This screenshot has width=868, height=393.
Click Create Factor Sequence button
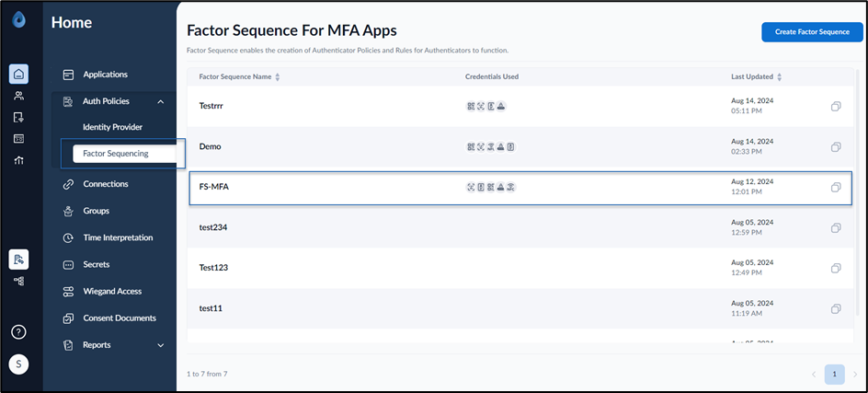[812, 32]
